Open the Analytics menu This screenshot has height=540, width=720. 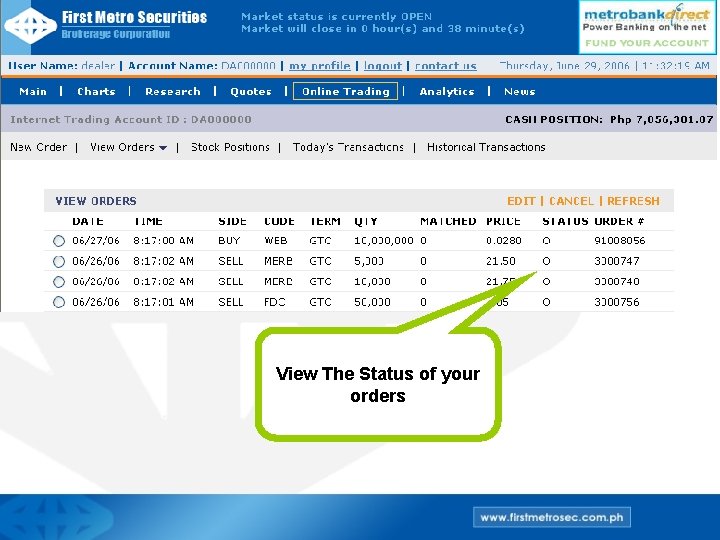[447, 91]
